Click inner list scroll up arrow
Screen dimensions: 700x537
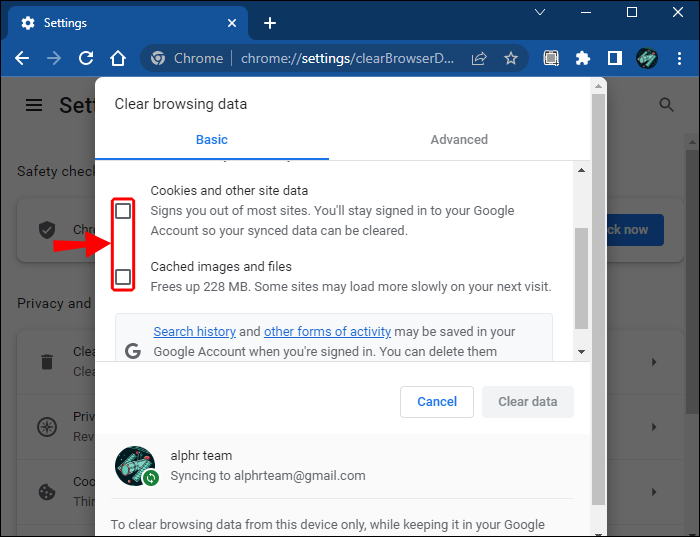click(x=581, y=170)
